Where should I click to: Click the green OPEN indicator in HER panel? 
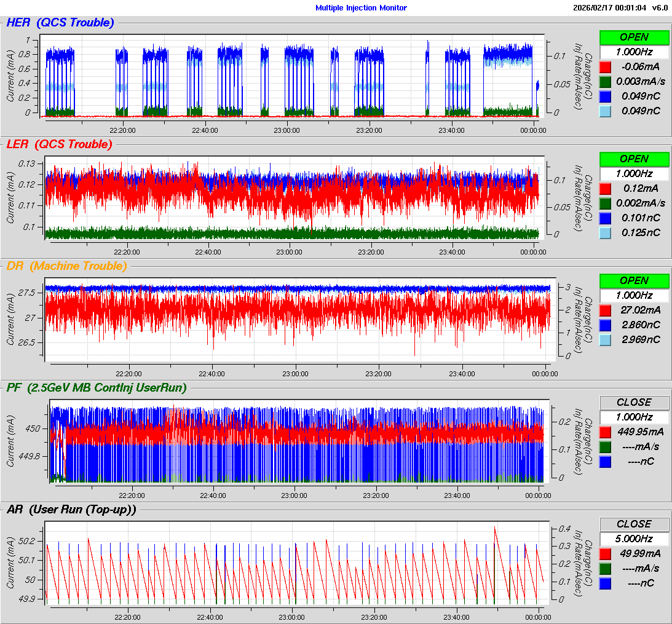tap(634, 37)
